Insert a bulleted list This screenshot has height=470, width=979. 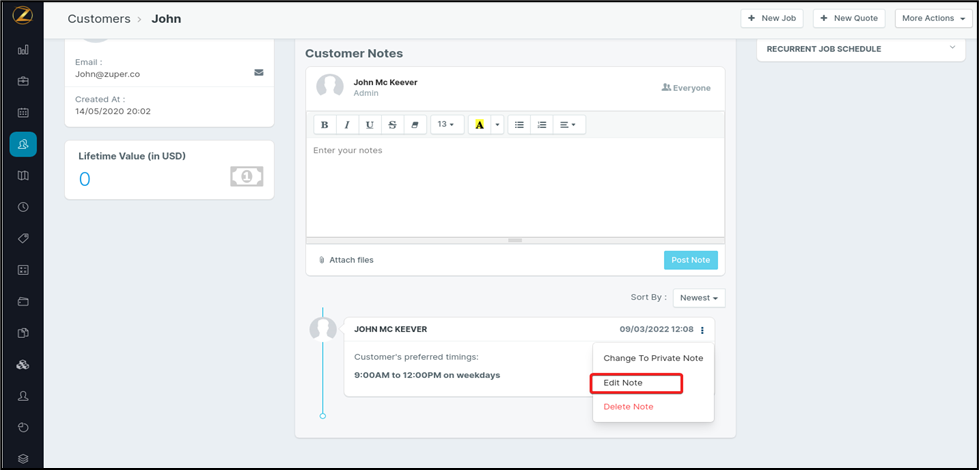point(519,125)
